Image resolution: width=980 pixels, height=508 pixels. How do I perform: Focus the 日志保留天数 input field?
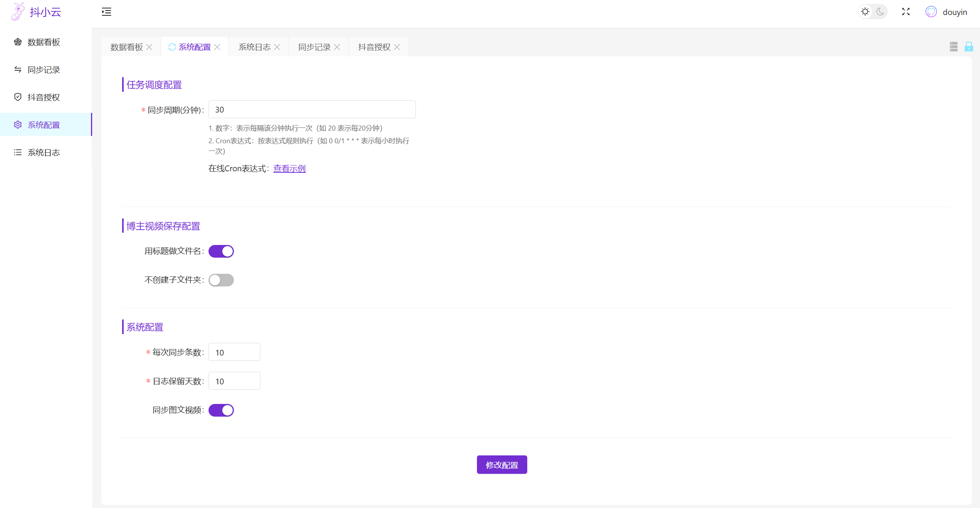[234, 381]
